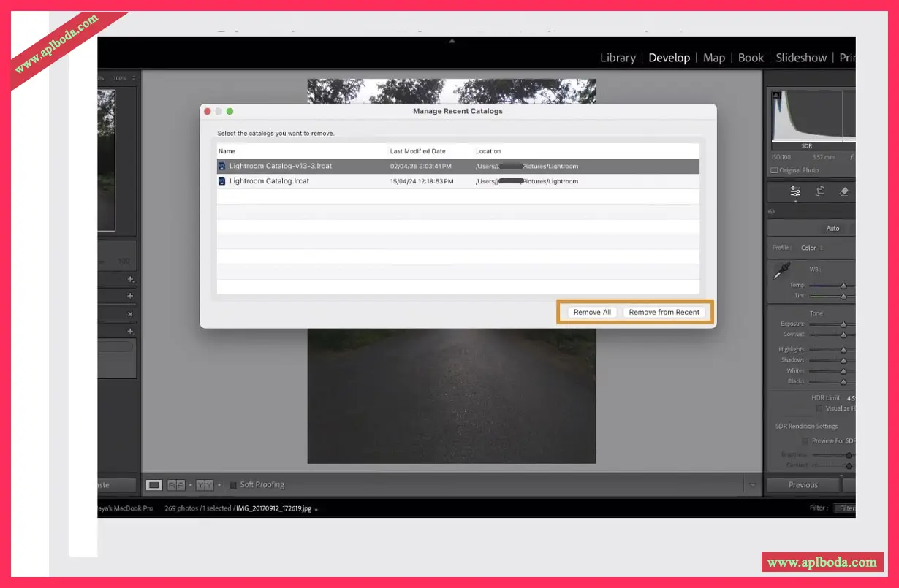
Task: Click the Before/After Y|Y view icon
Action: pyautogui.click(x=205, y=485)
